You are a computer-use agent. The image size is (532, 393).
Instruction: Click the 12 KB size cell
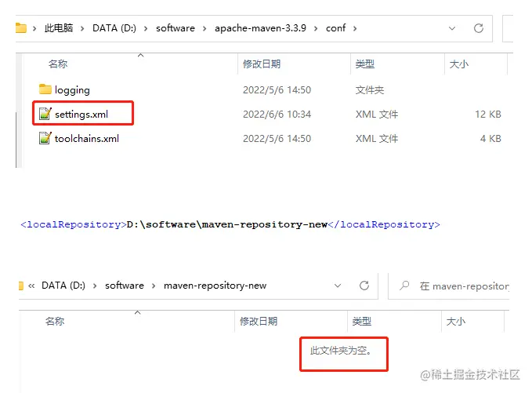coord(488,114)
